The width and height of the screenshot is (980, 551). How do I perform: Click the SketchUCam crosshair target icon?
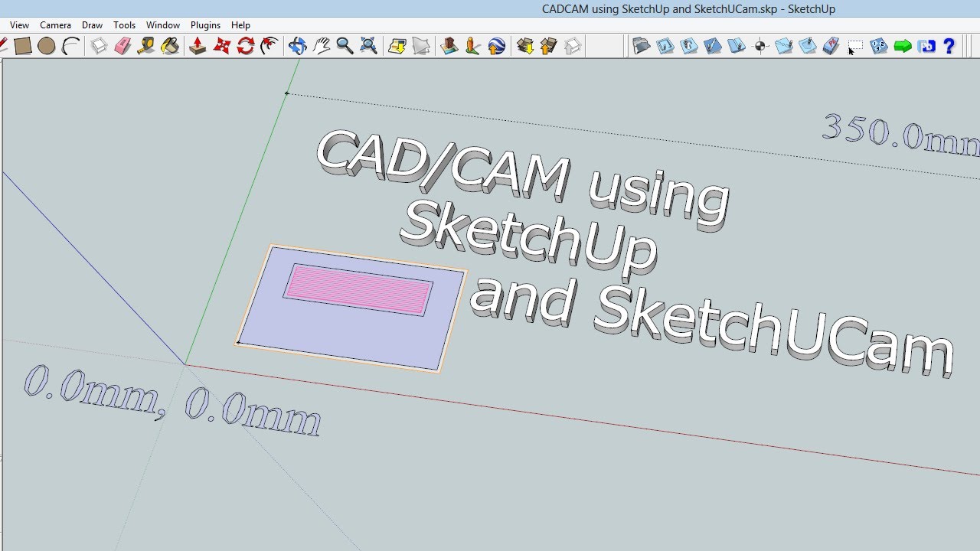pyautogui.click(x=761, y=46)
